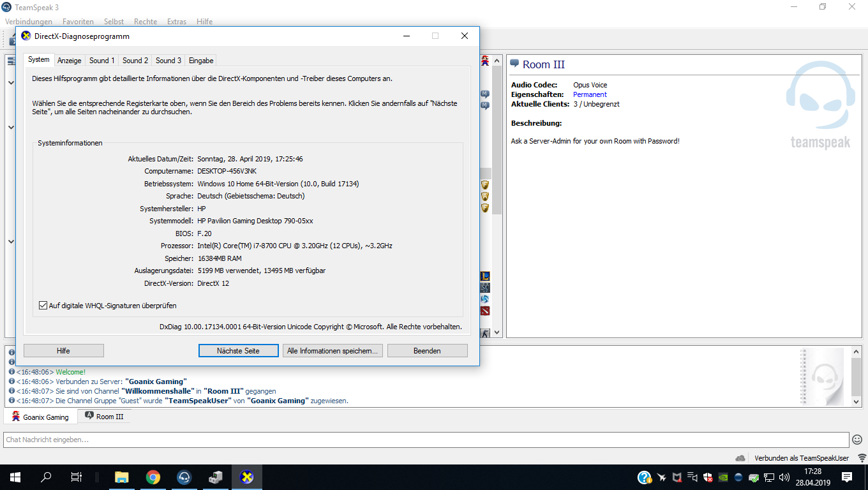The height and width of the screenshot is (490, 868).
Task: Click the Beenden button
Action: pos(428,351)
